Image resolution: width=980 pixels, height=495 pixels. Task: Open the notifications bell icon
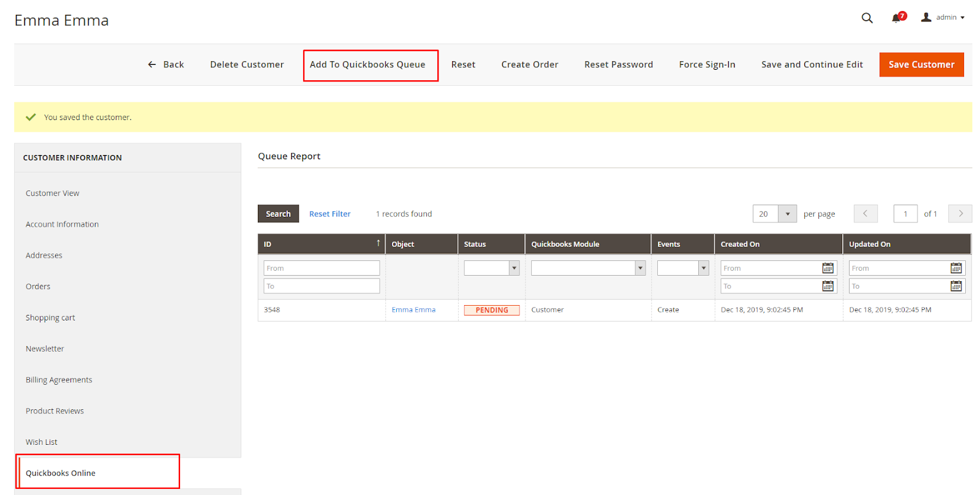tap(897, 18)
